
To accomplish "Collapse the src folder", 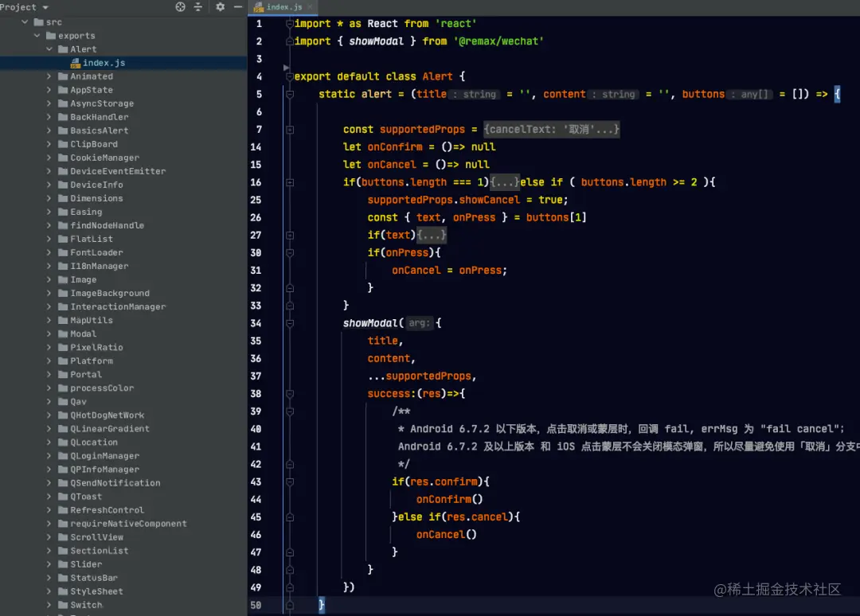I will click(25, 22).
